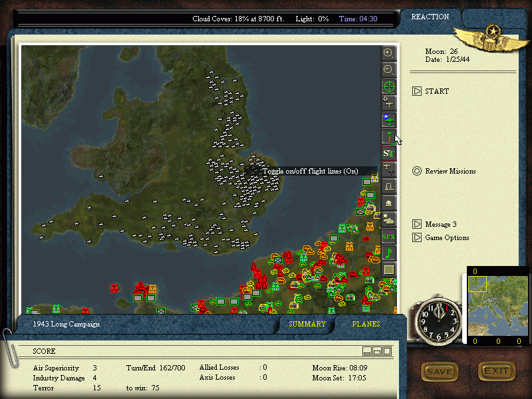Click the zoom in magnifier icon

(389, 53)
